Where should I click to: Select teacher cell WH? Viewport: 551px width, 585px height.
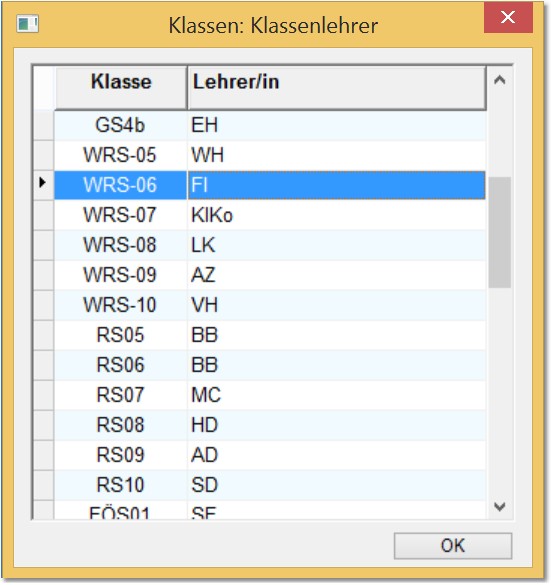point(336,155)
